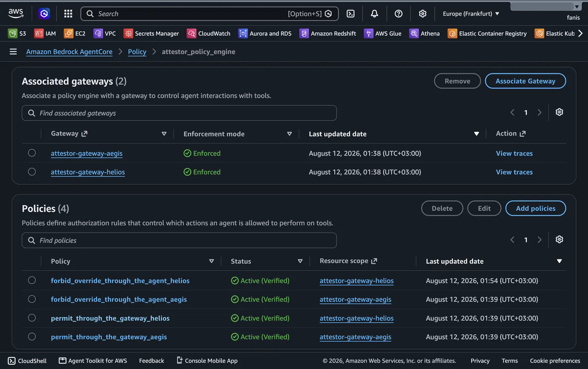Open Agent Toolkit for AWS in footer

(x=93, y=361)
